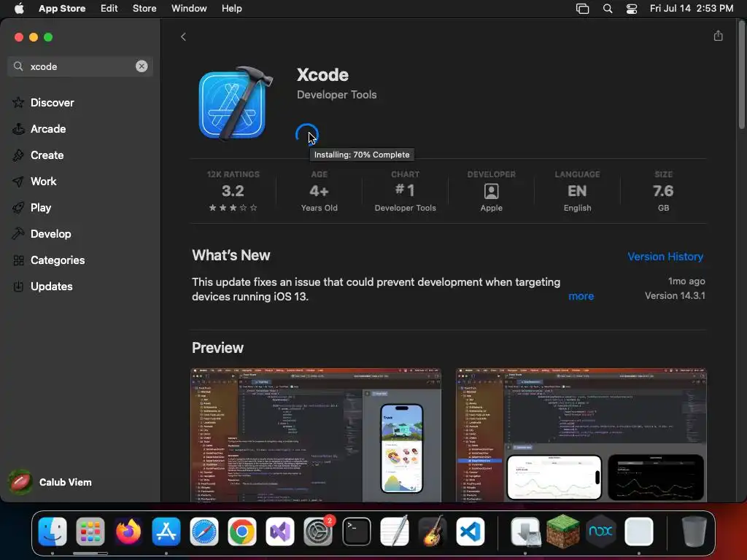747x560 pixels.
Task: Open the Help menu
Action: (x=231, y=9)
